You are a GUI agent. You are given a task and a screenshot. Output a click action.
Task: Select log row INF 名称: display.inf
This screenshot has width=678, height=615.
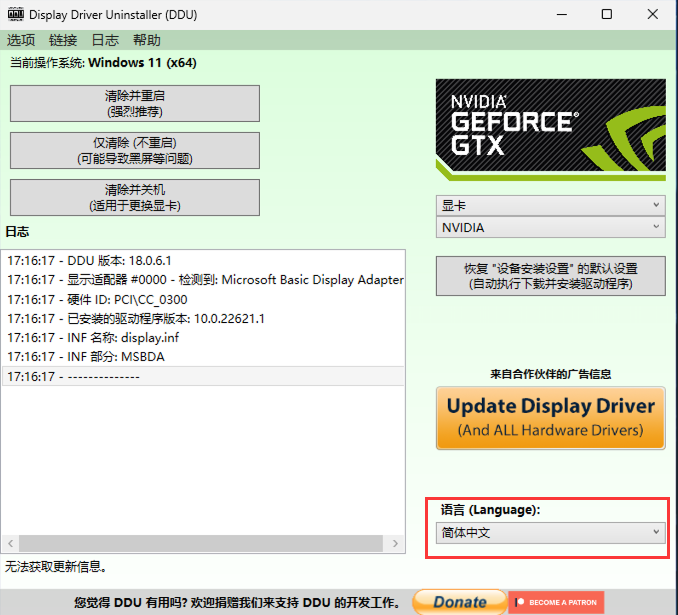click(x=203, y=338)
